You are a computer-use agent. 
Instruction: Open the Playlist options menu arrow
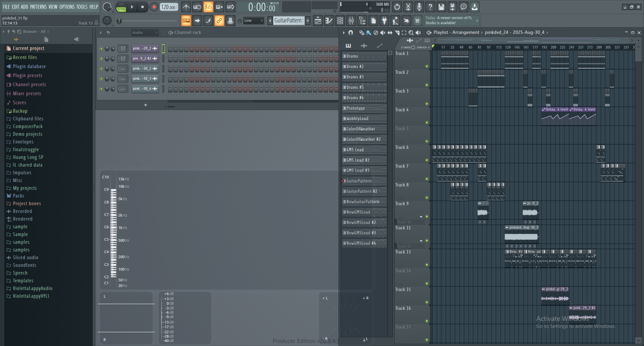pos(343,33)
